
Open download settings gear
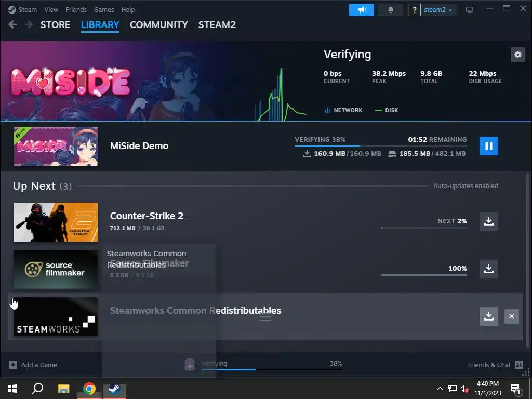click(x=518, y=55)
